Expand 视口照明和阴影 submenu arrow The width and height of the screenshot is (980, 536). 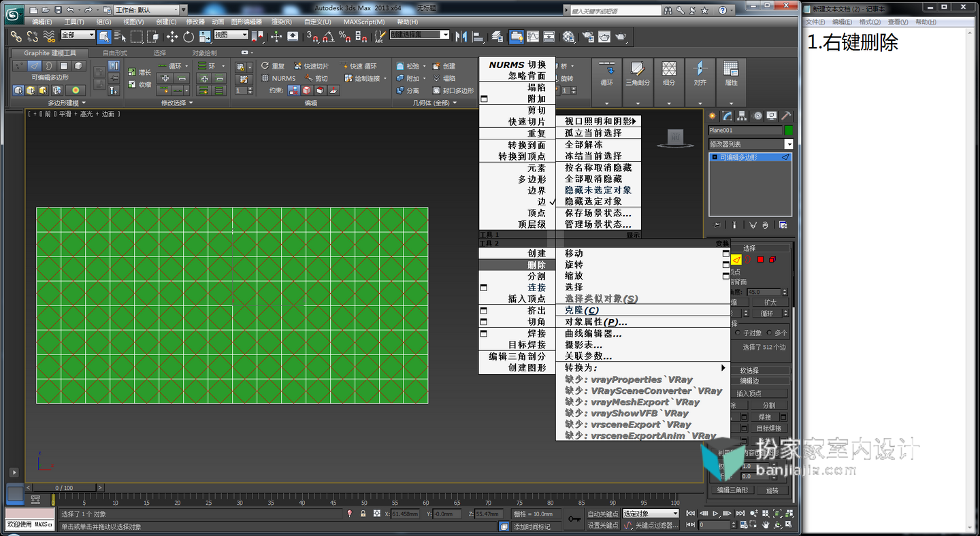pos(635,121)
